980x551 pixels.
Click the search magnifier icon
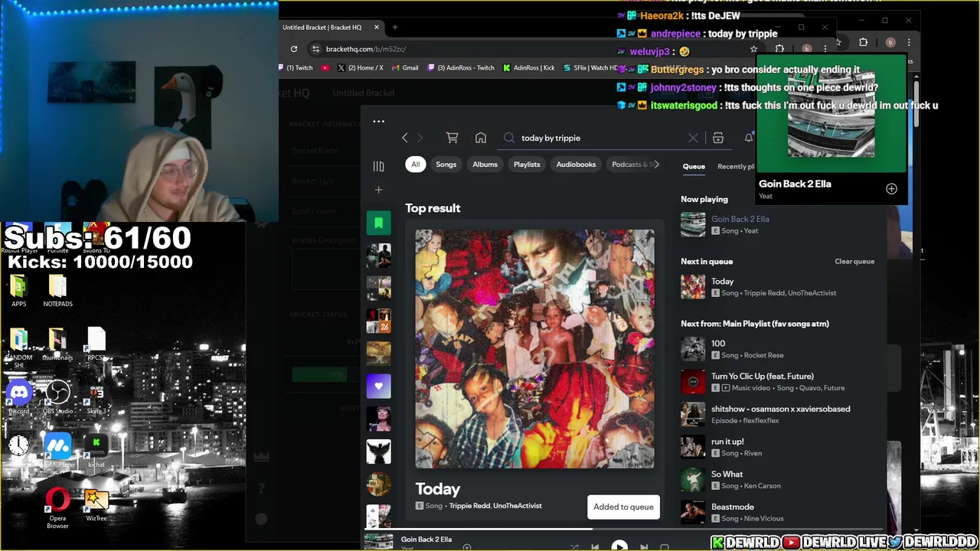(x=509, y=138)
